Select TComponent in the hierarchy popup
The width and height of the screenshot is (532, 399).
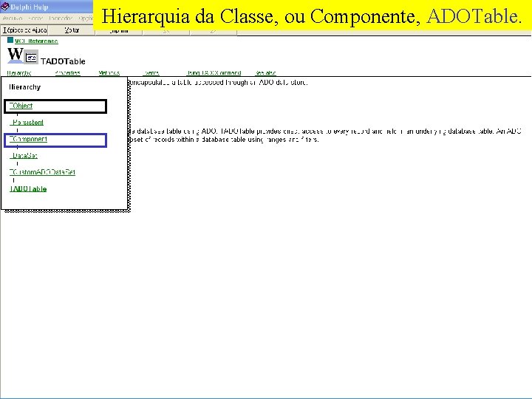coord(28,139)
